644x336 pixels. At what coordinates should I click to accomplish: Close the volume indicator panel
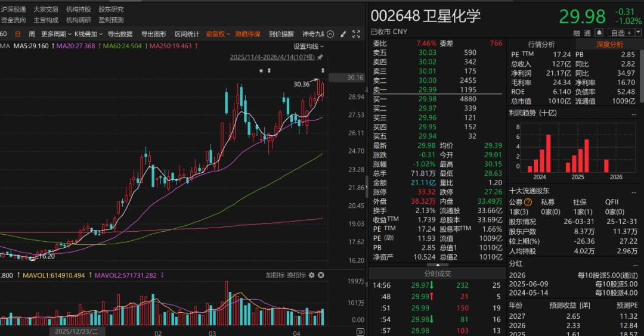321,275
